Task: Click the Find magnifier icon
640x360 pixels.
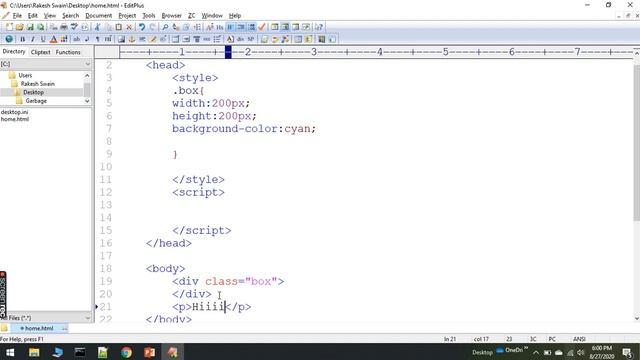Action: pos(165,27)
